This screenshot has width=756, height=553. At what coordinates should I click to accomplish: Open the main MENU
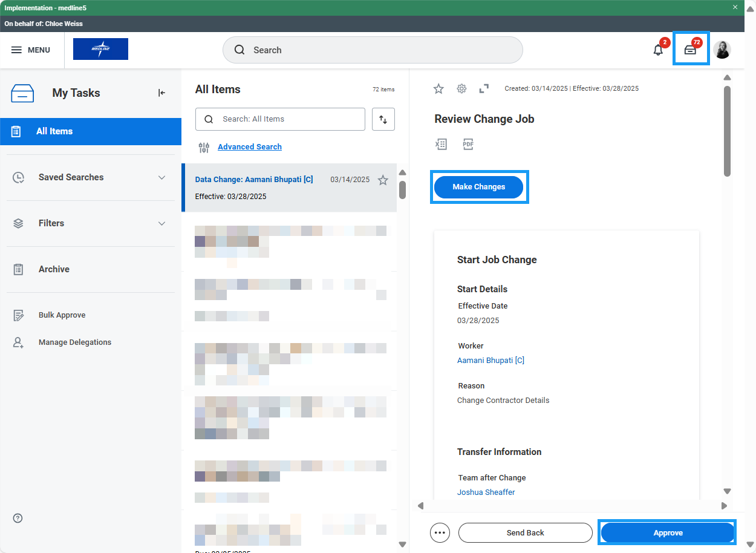click(x=31, y=50)
